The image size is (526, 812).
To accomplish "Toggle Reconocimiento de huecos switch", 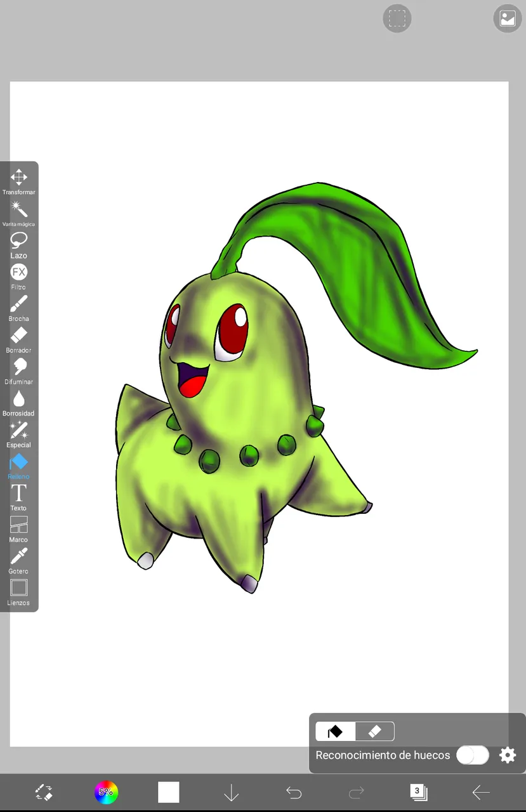I will coord(473,755).
